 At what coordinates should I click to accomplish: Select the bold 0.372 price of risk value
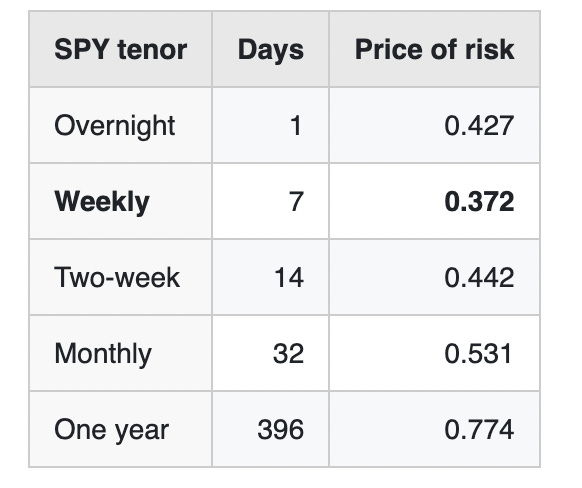tap(479, 202)
